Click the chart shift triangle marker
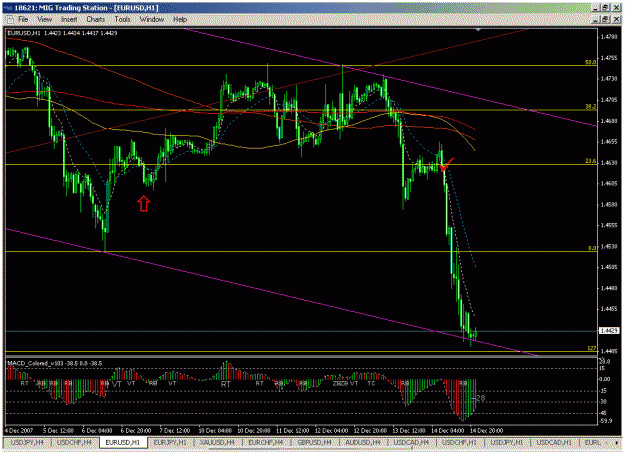This screenshot has height=452, width=625. pos(478,30)
